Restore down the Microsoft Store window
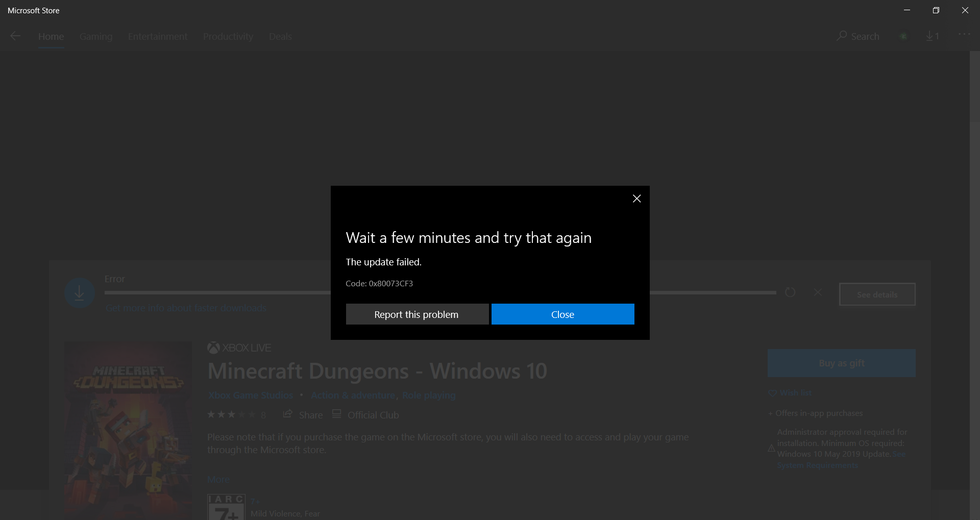This screenshot has width=980, height=520. point(936,10)
